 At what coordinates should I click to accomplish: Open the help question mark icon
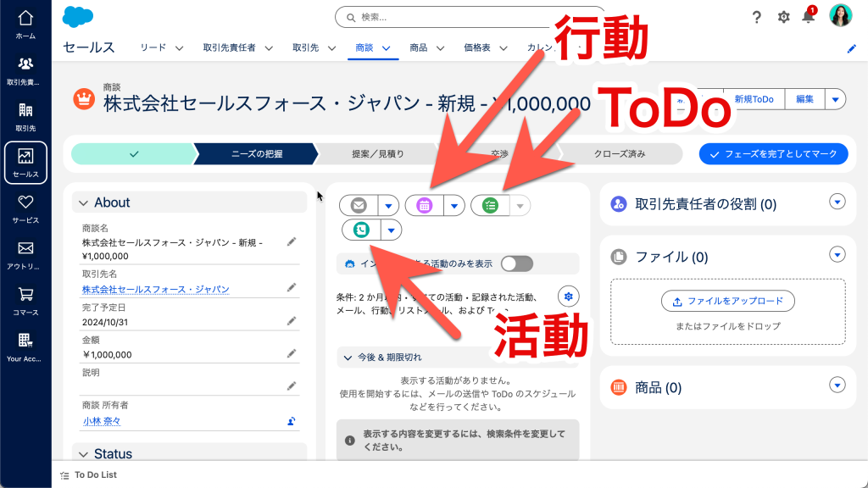[756, 17]
